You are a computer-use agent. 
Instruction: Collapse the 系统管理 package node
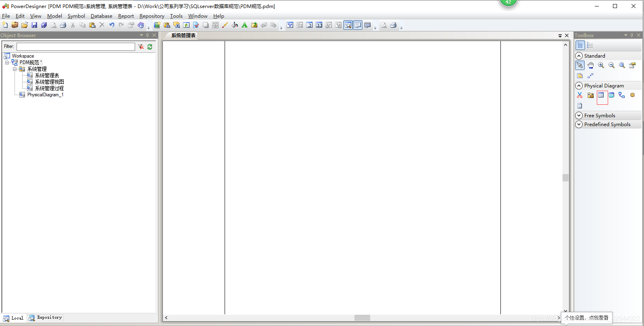[x=15, y=69]
